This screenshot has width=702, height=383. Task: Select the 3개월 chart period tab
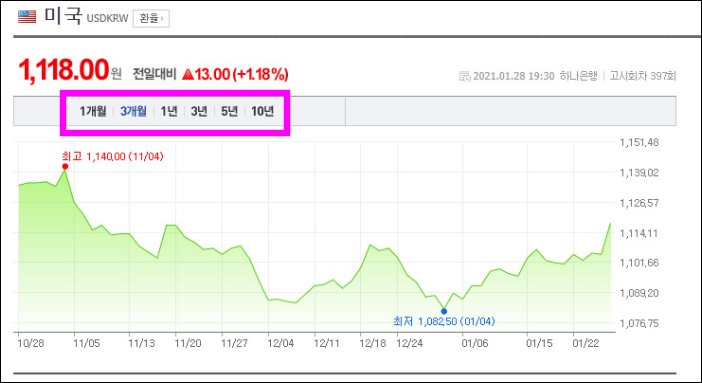pyautogui.click(x=133, y=111)
